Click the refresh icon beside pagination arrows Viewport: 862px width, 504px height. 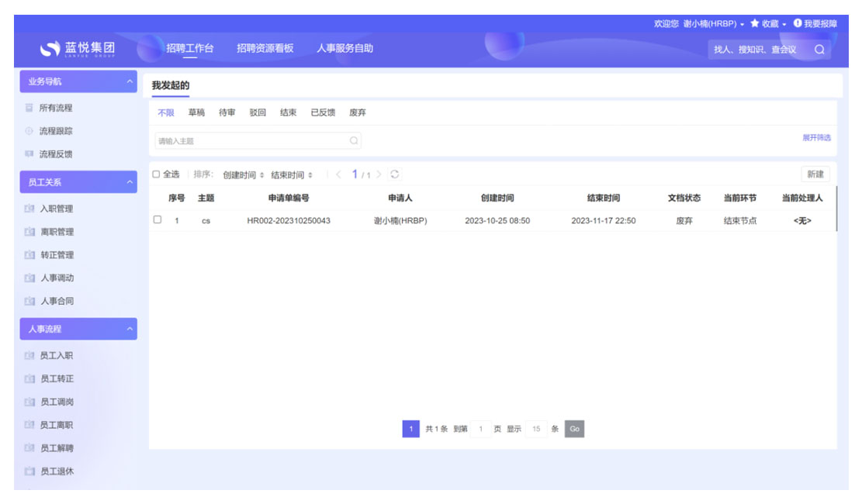395,174
